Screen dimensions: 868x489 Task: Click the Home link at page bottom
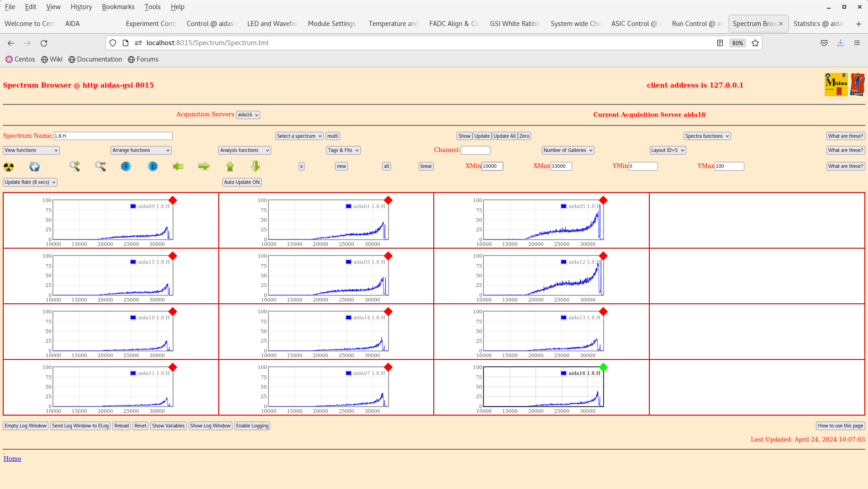point(12,458)
